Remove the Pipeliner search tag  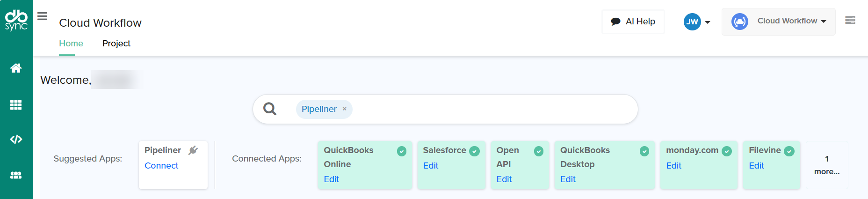(345, 109)
